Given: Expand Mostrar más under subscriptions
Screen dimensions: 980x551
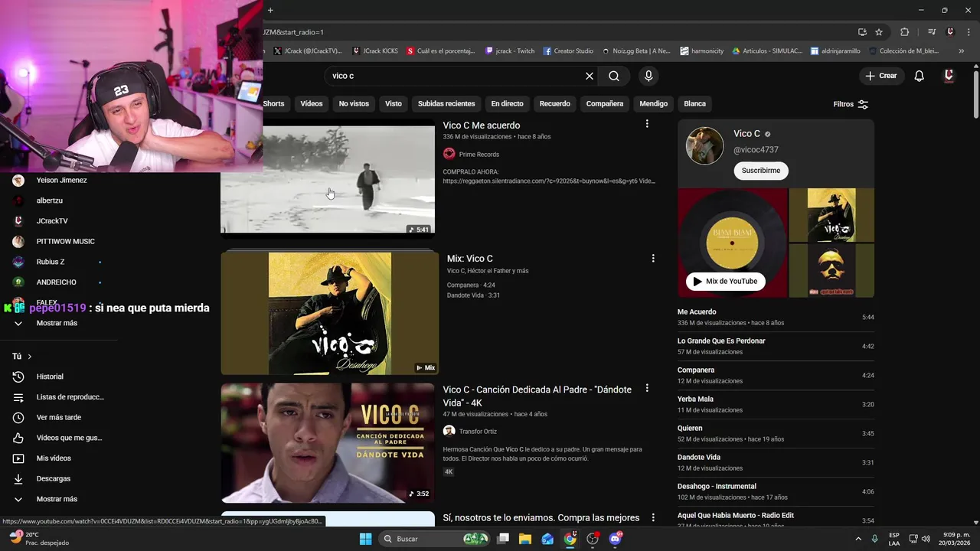Looking at the screenshot, I should pos(58,323).
